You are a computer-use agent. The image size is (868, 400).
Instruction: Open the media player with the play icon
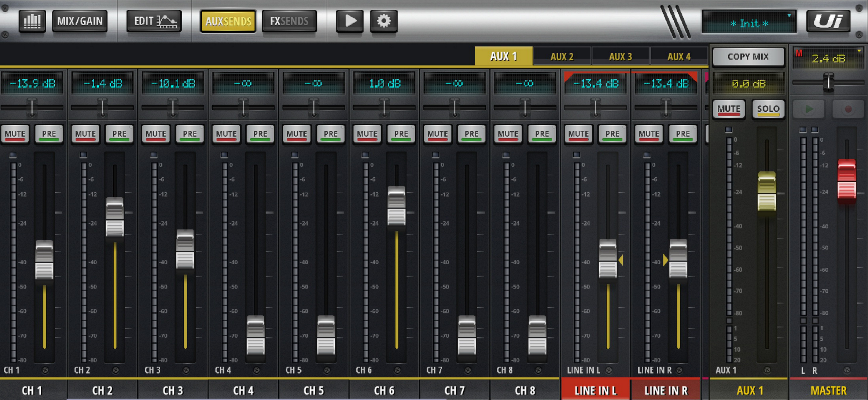click(350, 20)
